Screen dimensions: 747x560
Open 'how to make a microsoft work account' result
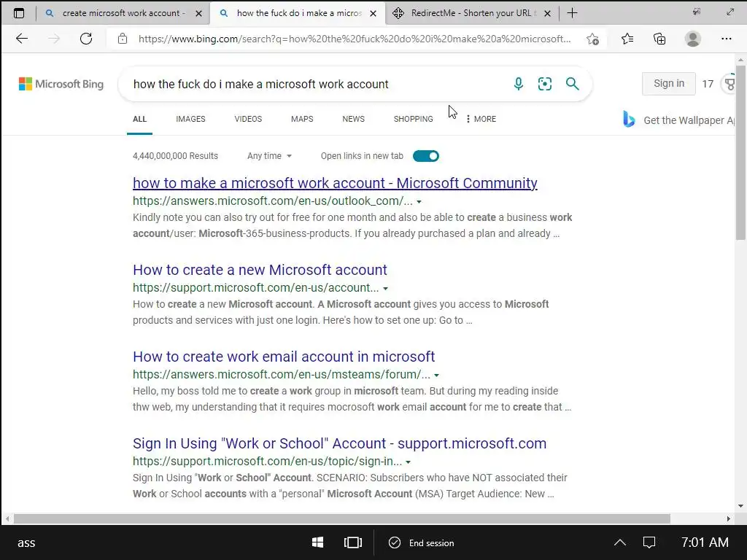pos(335,183)
